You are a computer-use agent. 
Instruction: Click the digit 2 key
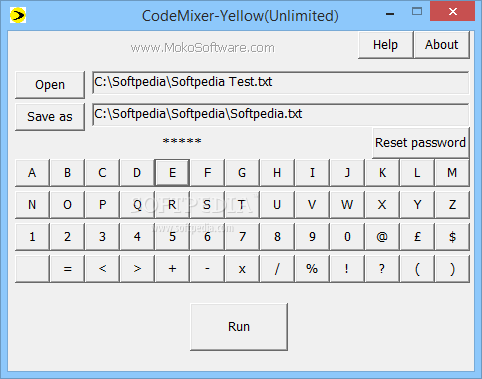pyautogui.click(x=67, y=237)
